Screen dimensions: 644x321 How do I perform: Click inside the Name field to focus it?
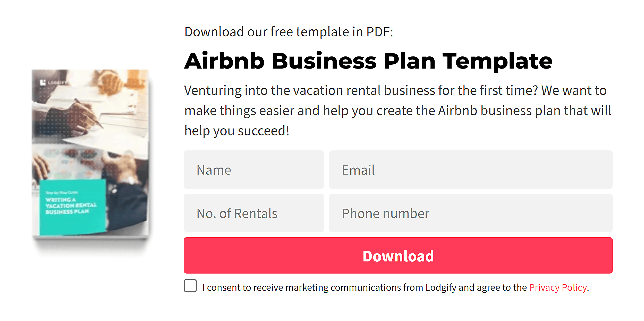(254, 170)
